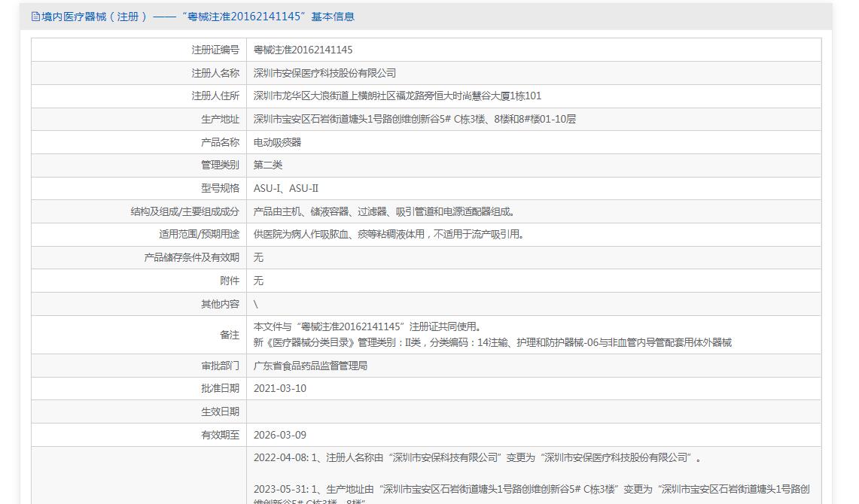Click the document icon in the header
The height and width of the screenshot is (504, 859).
(35, 17)
